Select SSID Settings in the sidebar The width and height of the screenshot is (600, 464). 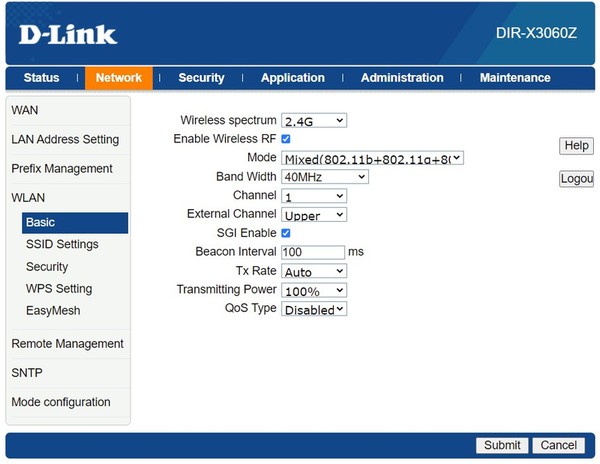coord(62,245)
